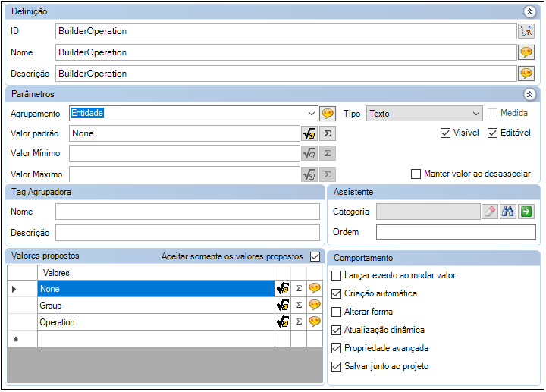Open translation bubble for the Definição Descrição field
This screenshot has height=392, width=546.
[526, 74]
